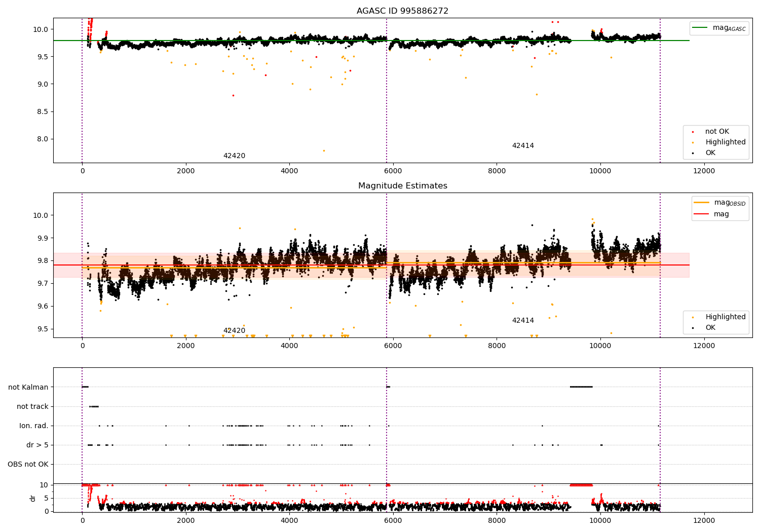
Task: Click the green mag AGASC legend line sample
Action: 700,28
